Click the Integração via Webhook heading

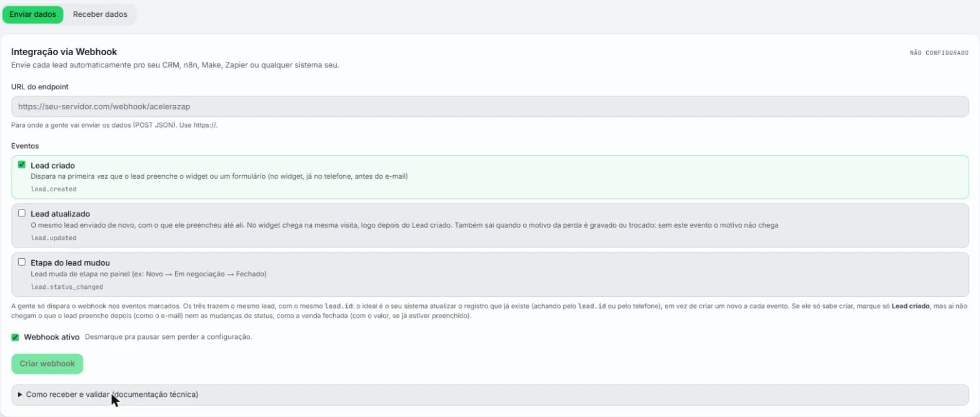click(x=64, y=52)
